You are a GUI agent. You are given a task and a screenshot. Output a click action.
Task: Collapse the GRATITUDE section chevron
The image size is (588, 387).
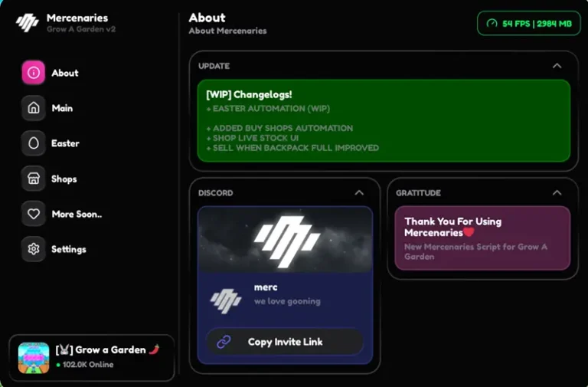tap(557, 193)
